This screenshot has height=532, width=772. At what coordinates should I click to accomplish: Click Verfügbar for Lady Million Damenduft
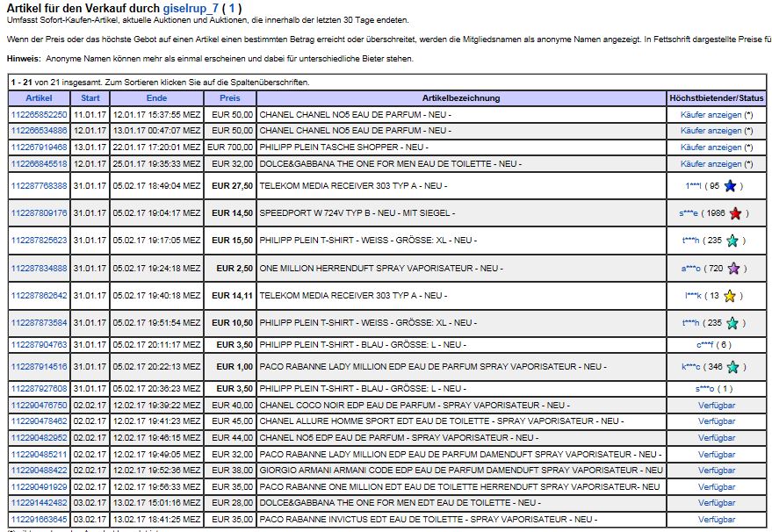[x=717, y=454]
